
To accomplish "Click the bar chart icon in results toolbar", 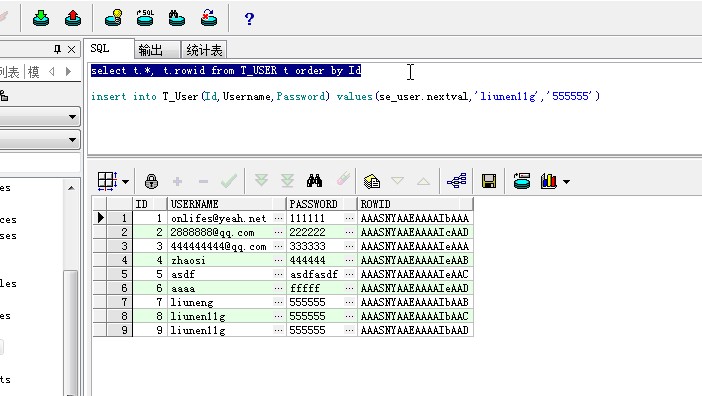I will pos(549,181).
